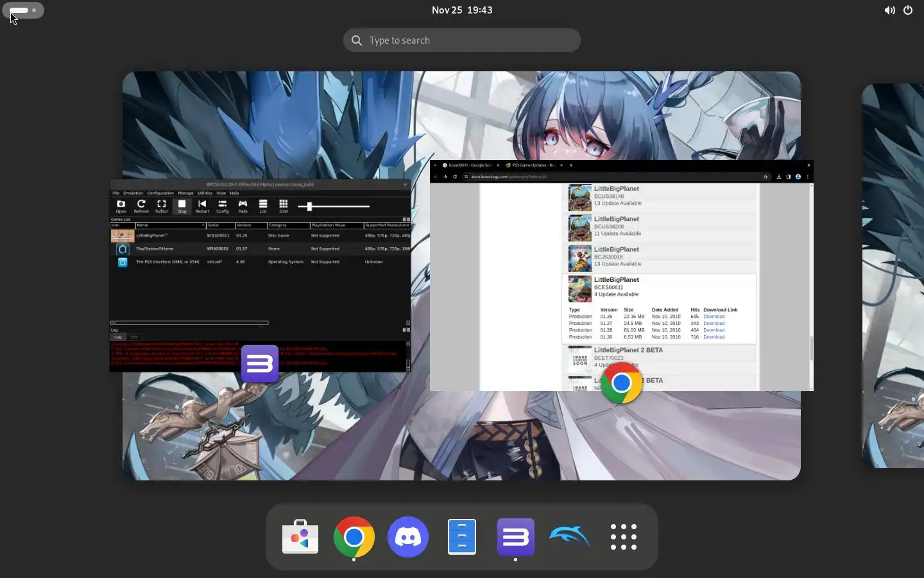Open the Chrome profile avatar icon

(x=798, y=177)
